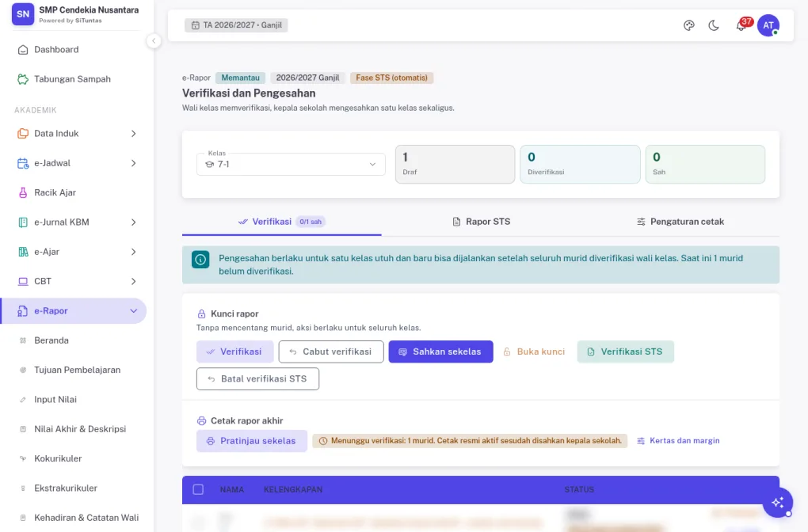This screenshot has height=532, width=808.
Task: Toggle dark mode moon icon
Action: (714, 25)
